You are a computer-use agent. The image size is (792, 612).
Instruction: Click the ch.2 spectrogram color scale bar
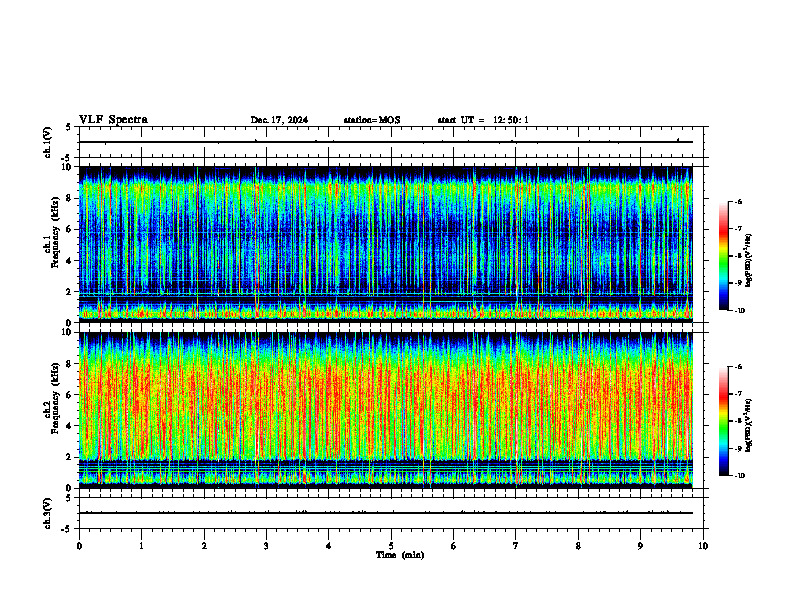pos(724,421)
